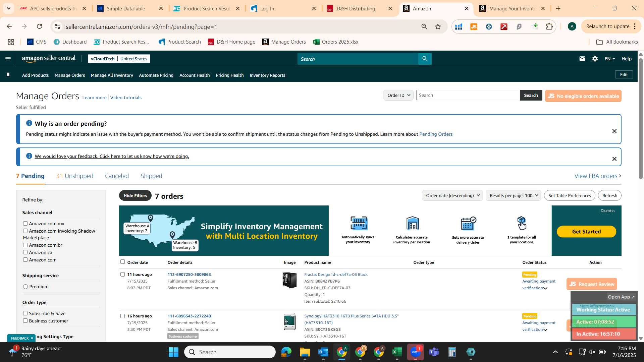Open the browser zoom magnifier icon
Viewport: 644px width, 362px height.
[x=424, y=26]
